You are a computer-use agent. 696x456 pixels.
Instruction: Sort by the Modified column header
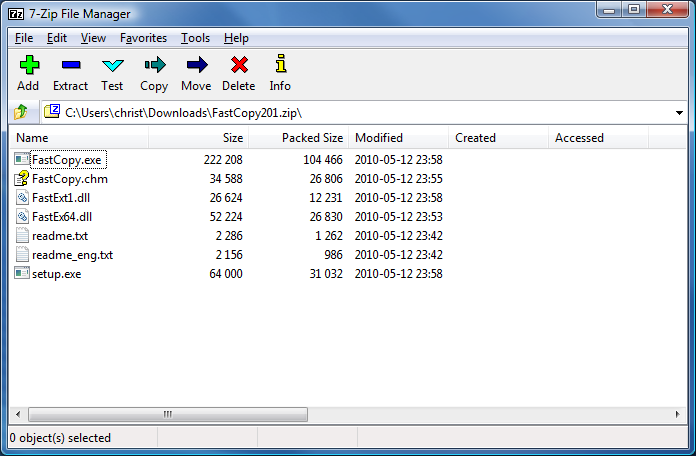tap(398, 138)
